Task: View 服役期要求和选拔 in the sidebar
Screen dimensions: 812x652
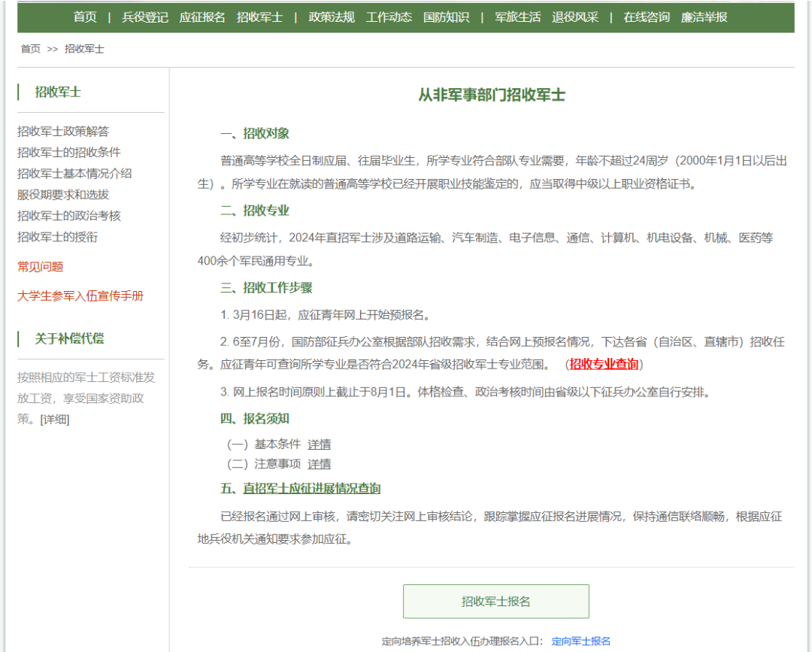Action: click(63, 195)
